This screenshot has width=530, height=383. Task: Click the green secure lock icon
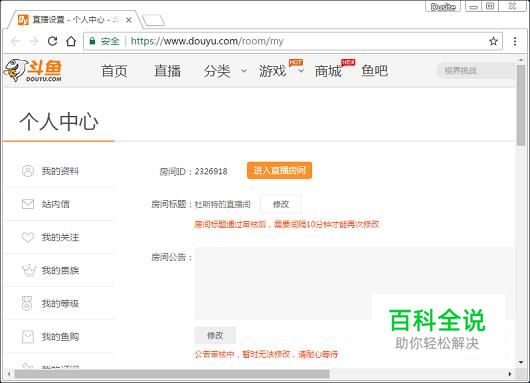tap(92, 41)
